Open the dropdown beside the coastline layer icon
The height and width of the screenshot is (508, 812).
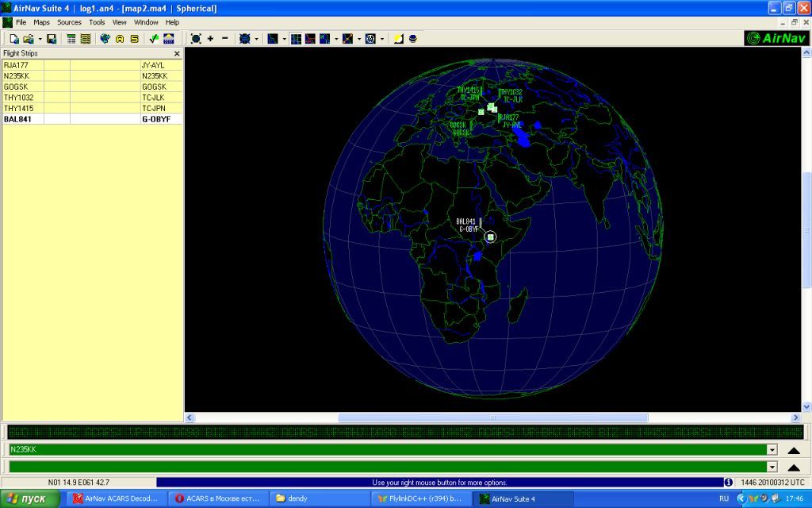336,40
